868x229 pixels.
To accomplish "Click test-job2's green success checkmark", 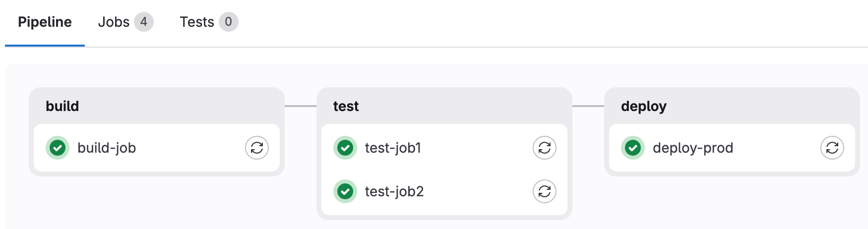I will pyautogui.click(x=345, y=191).
